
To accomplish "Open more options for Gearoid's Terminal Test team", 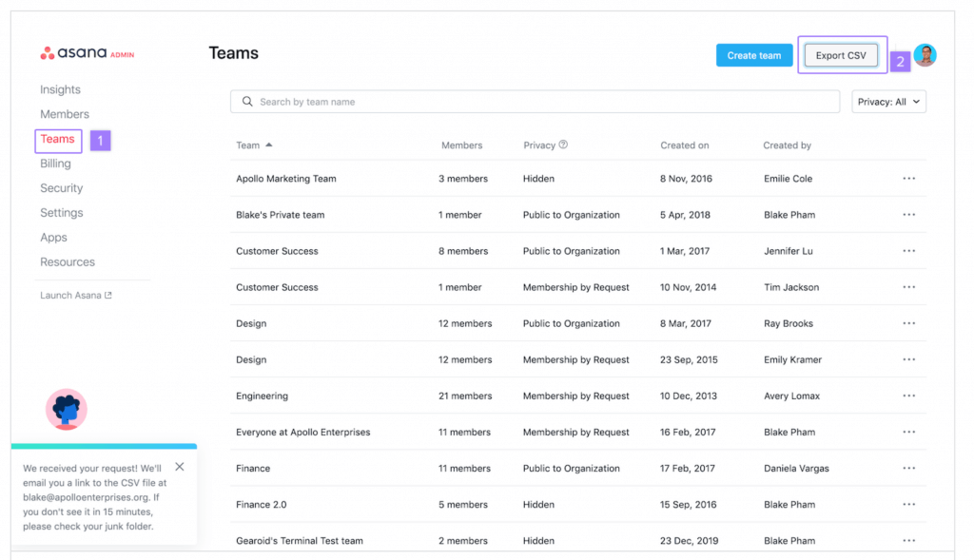I will pos(908,541).
